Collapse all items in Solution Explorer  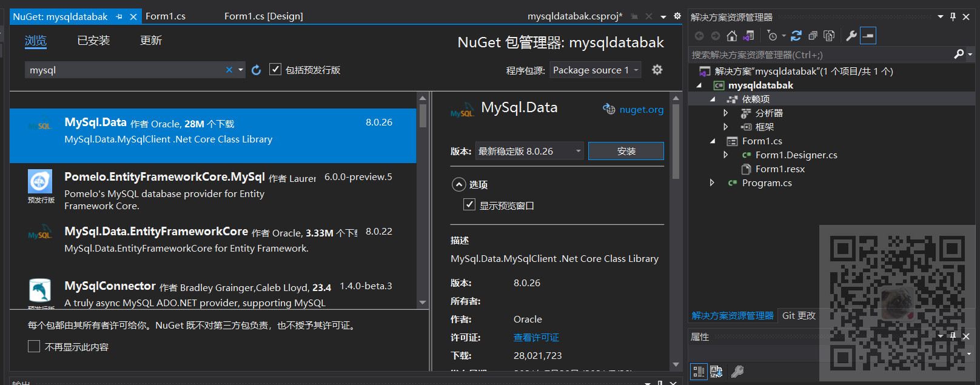coord(813,36)
